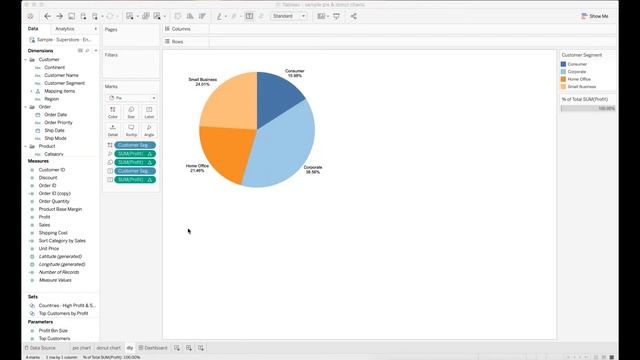
Task: Add a new data source via toolbar
Action: click(83, 16)
